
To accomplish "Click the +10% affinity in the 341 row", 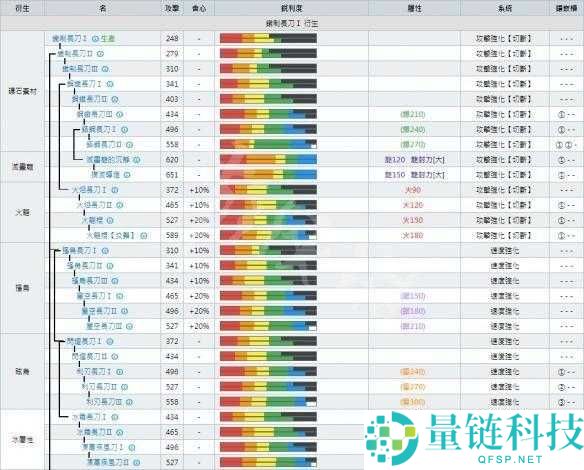I will 199,266.
